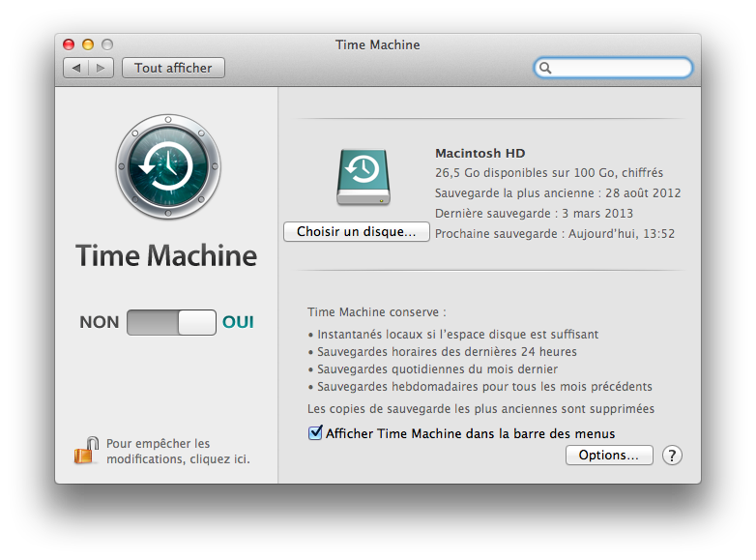The image size is (756, 560).
Task: Go forward with the right arrow button
Action: 101,68
